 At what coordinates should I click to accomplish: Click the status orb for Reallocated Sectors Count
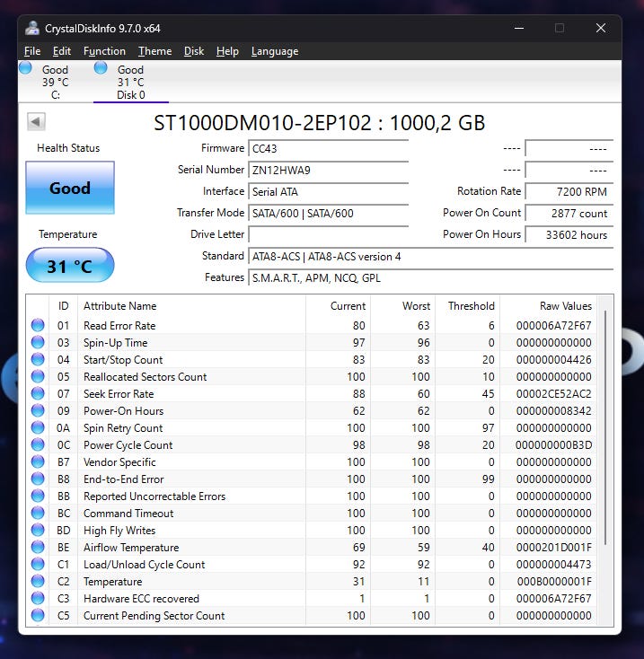[38, 376]
